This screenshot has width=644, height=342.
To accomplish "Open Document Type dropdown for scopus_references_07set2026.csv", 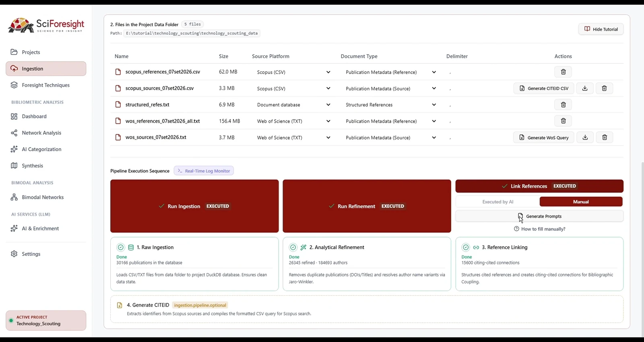I will [391, 72].
